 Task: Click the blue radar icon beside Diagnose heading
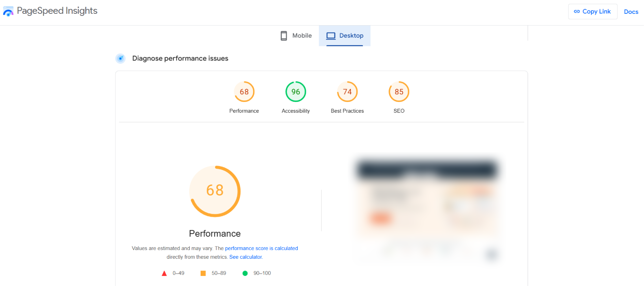[120, 58]
